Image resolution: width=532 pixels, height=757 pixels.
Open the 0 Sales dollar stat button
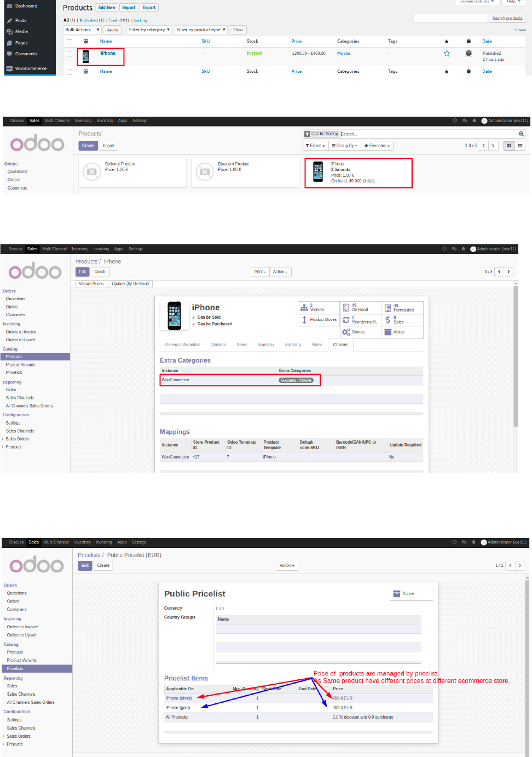402,319
